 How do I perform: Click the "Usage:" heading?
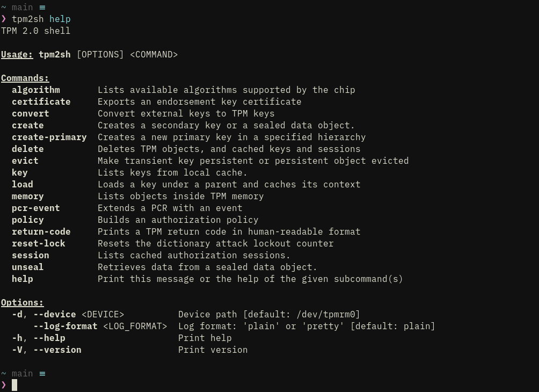pyautogui.click(x=17, y=54)
